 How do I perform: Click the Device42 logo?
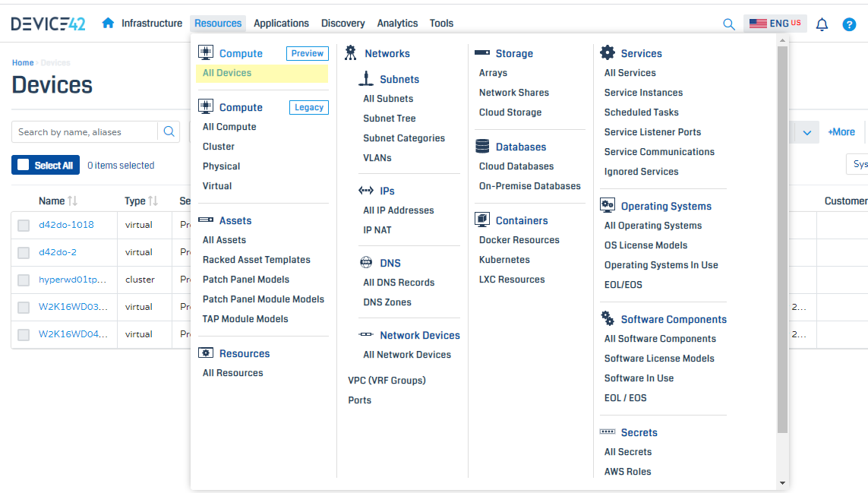[48, 24]
